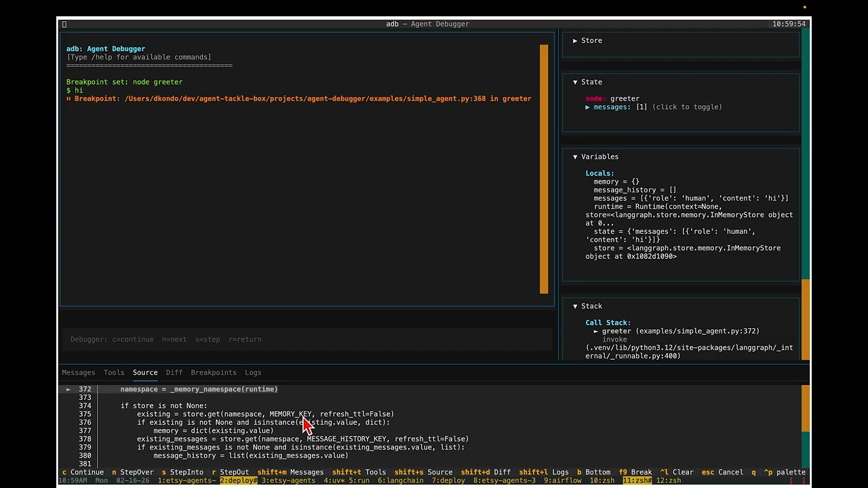Switch to the Messages tab

(79, 373)
